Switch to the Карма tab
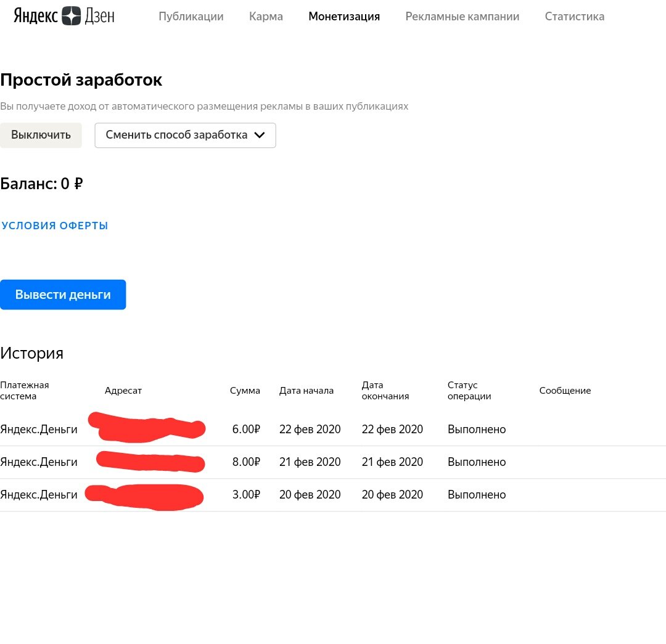Image resolution: width=666 pixels, height=644 pixels. [266, 17]
